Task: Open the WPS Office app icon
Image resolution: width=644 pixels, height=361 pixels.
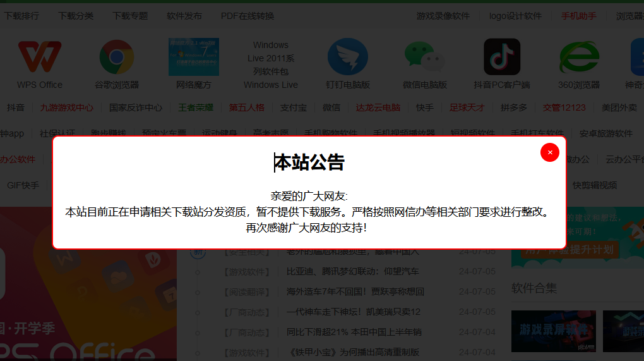Action: point(40,58)
